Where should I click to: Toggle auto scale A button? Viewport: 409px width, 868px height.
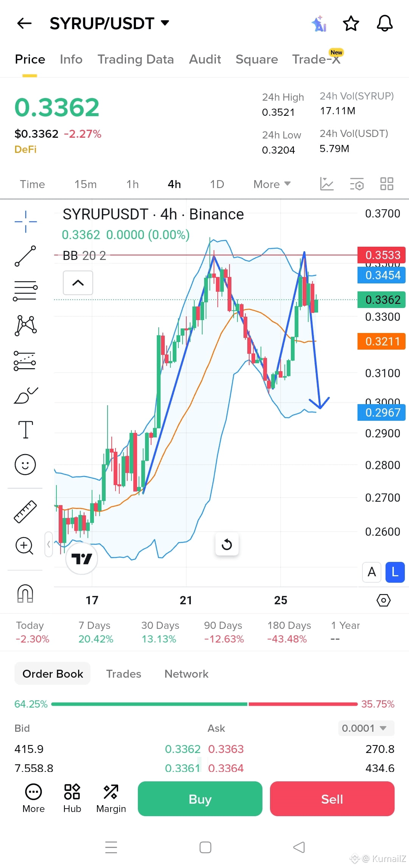pyautogui.click(x=372, y=572)
